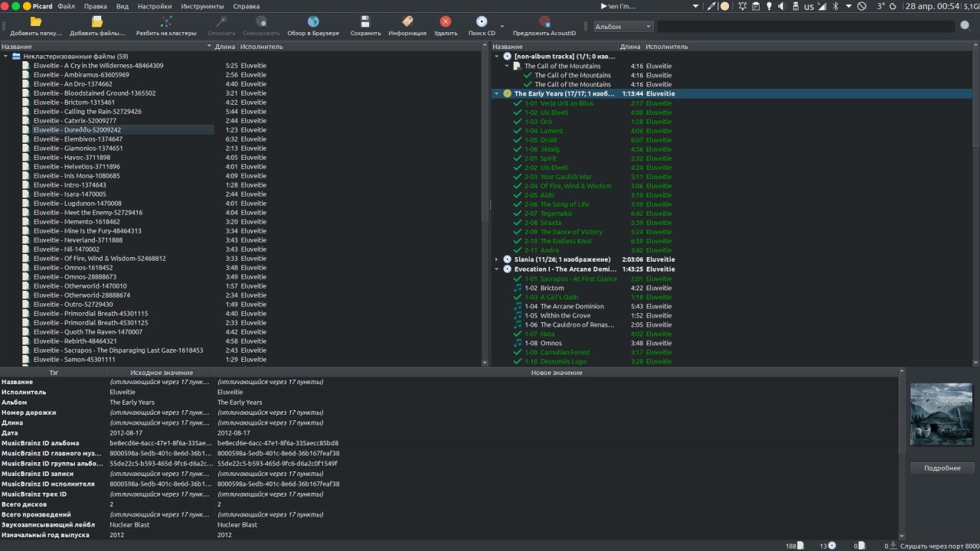Collapse The Early Years album node
Image resolution: width=980 pixels, height=551 pixels.
click(x=497, y=93)
